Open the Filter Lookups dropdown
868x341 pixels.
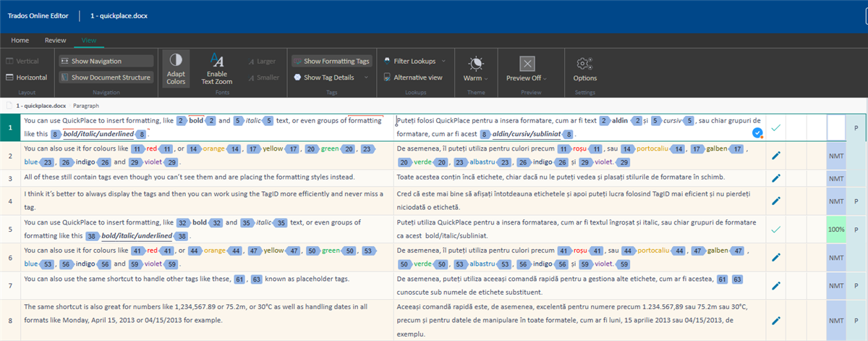point(415,62)
